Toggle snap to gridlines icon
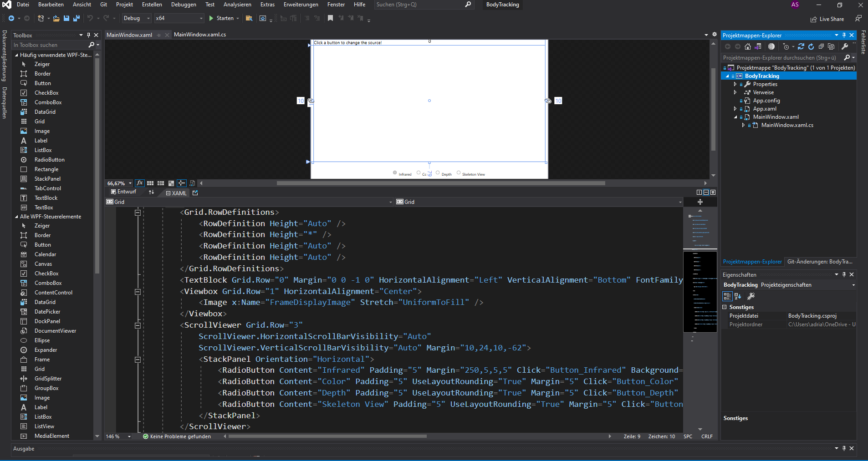The image size is (868, 461). 161,183
